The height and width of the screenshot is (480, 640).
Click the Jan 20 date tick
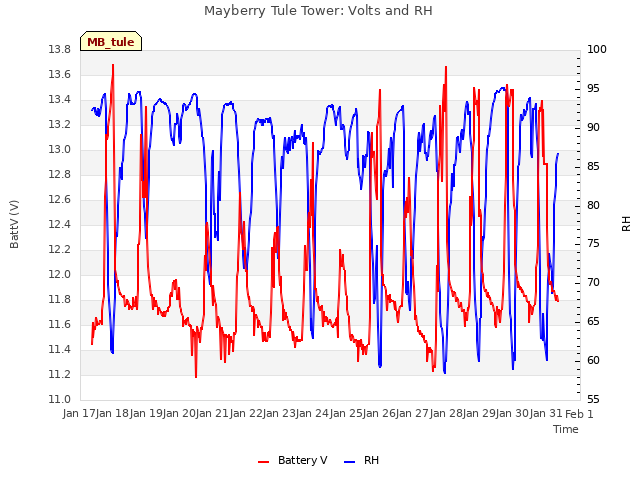pyautogui.click(x=179, y=414)
